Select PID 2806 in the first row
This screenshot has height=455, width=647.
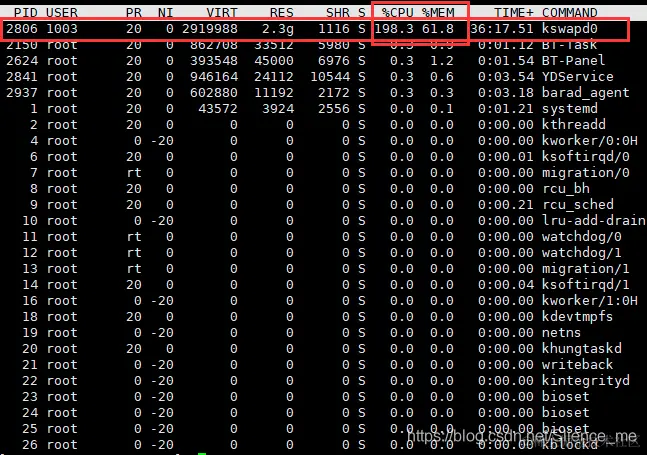click(22, 28)
